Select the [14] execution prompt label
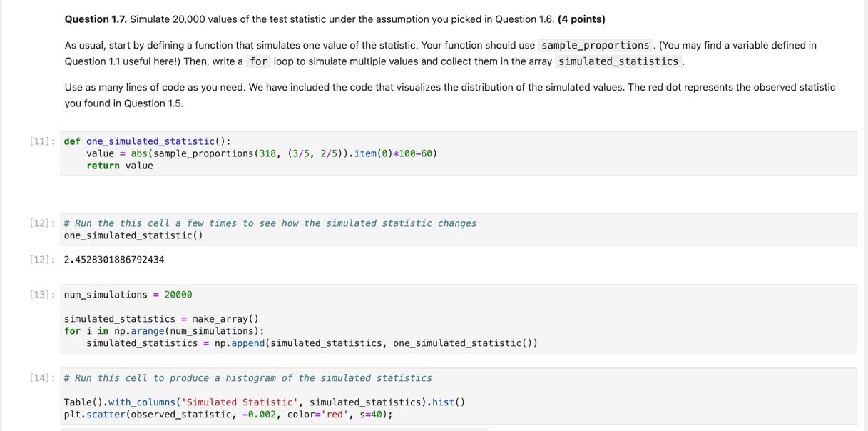Image resolution: width=868 pixels, height=431 pixels. 42,378
